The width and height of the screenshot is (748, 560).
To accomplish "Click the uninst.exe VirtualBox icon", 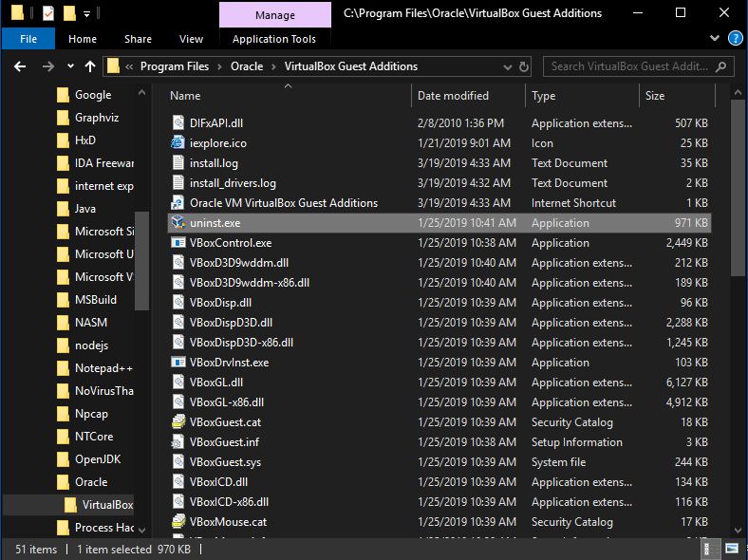I will click(178, 223).
